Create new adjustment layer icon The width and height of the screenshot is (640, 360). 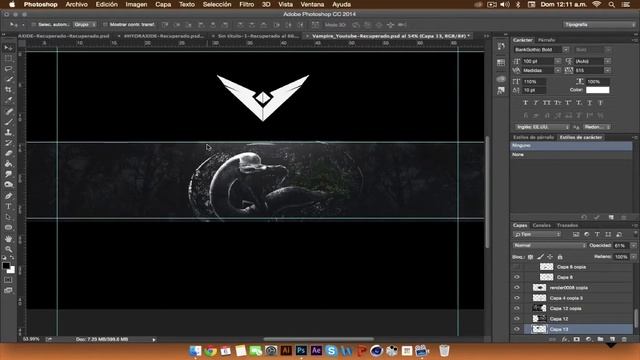point(588,339)
